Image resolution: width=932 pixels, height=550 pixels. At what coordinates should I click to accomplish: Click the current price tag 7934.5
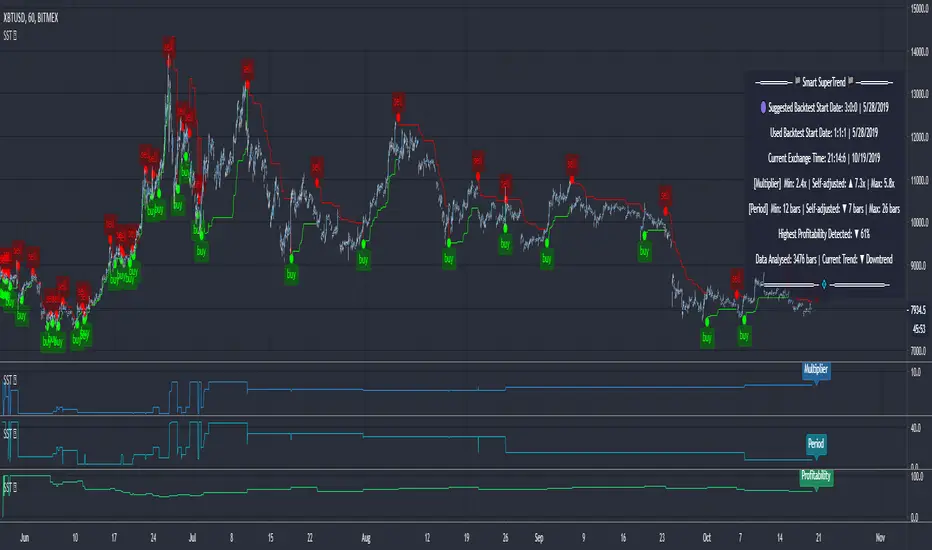pos(918,310)
